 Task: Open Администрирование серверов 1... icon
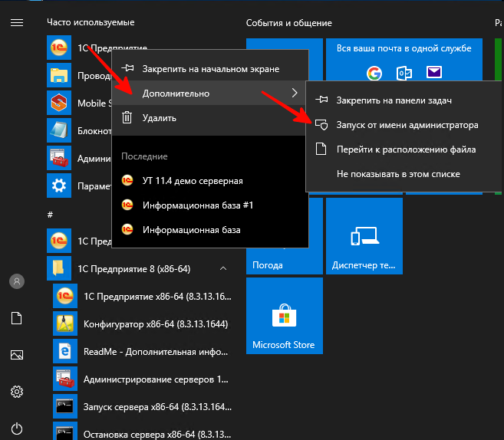coord(65,379)
